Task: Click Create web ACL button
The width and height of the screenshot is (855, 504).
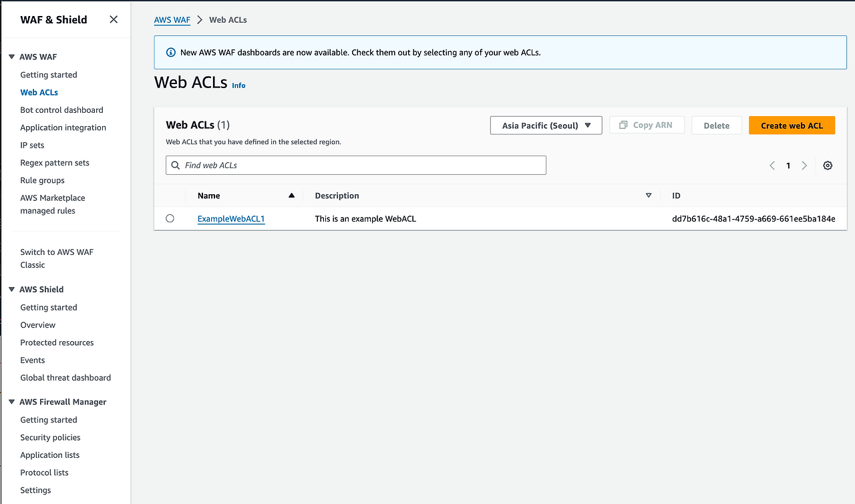Action: (x=792, y=125)
